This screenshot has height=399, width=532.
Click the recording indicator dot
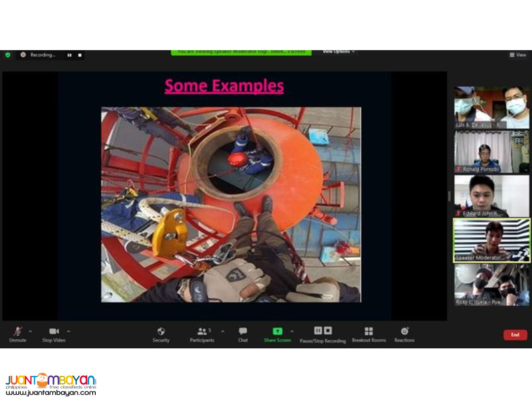point(23,55)
